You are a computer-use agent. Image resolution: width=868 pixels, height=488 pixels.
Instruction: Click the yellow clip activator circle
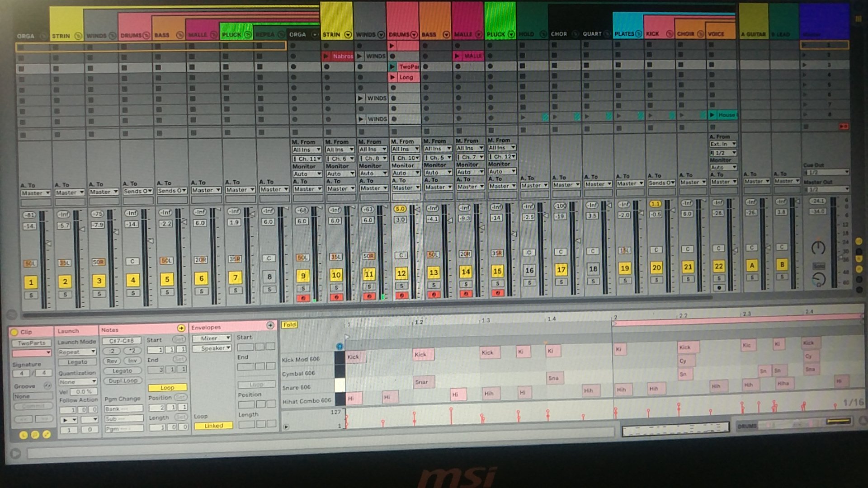[x=14, y=332]
